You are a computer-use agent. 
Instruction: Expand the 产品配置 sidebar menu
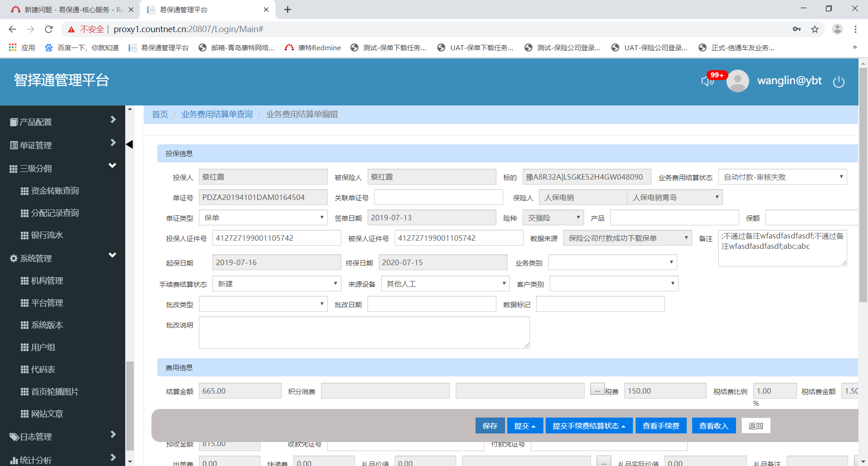[63, 122]
